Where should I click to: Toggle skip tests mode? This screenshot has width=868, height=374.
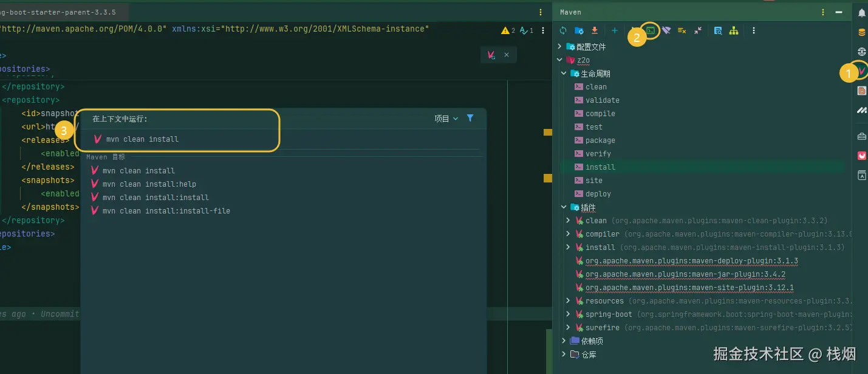[x=682, y=30]
